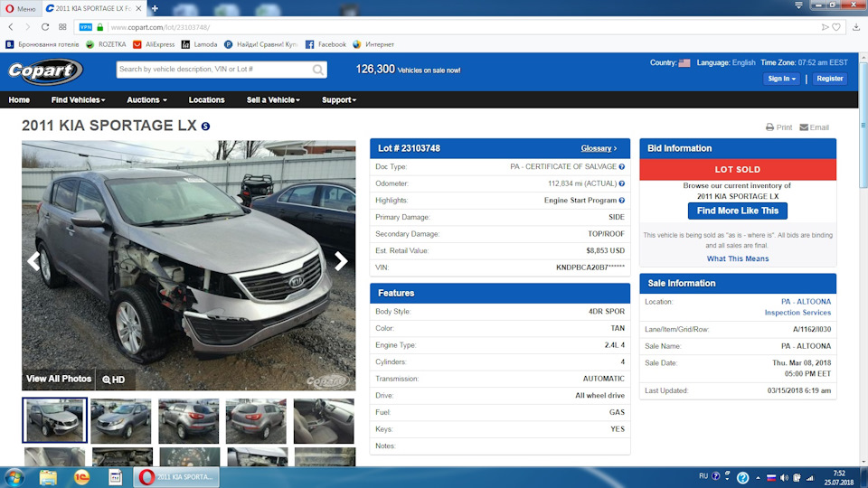Click the US country flag icon

pos(684,63)
